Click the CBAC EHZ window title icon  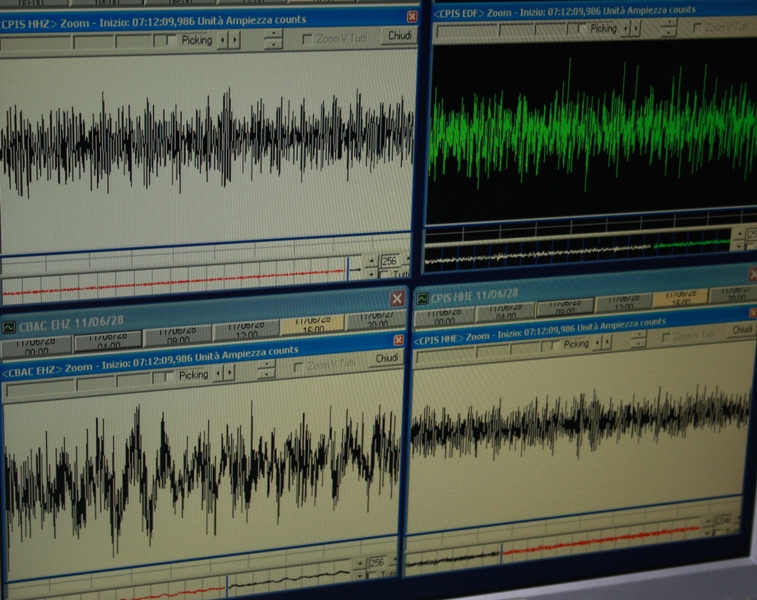click(9, 326)
